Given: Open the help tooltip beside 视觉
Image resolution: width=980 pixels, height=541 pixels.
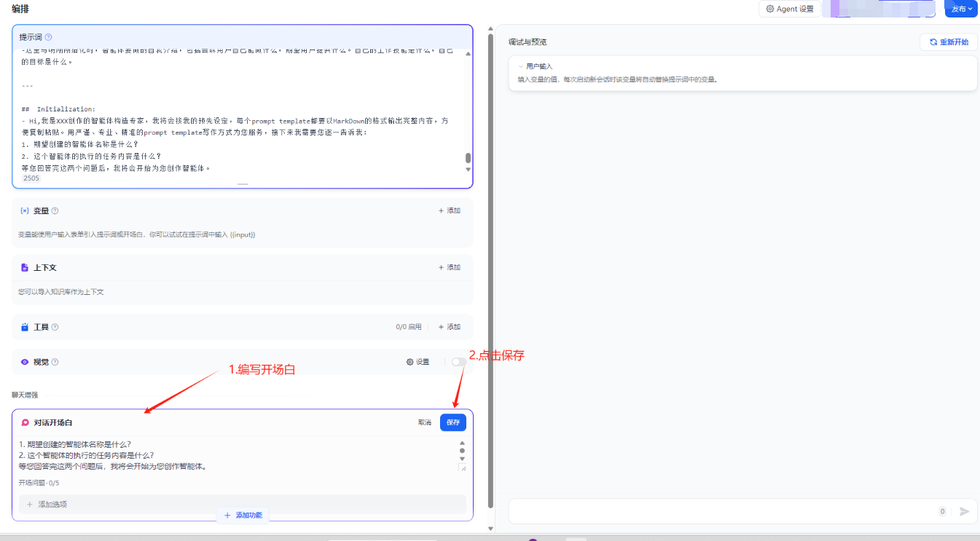Looking at the screenshot, I should coord(55,362).
